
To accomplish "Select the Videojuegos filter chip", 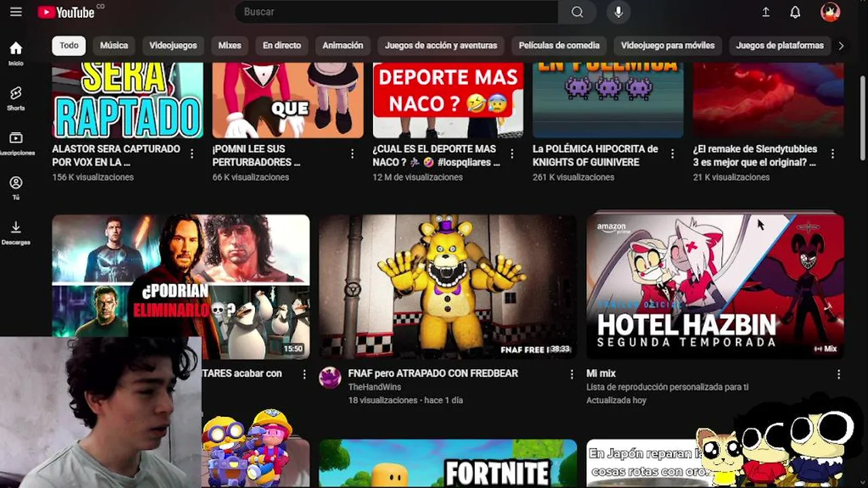I will [173, 45].
